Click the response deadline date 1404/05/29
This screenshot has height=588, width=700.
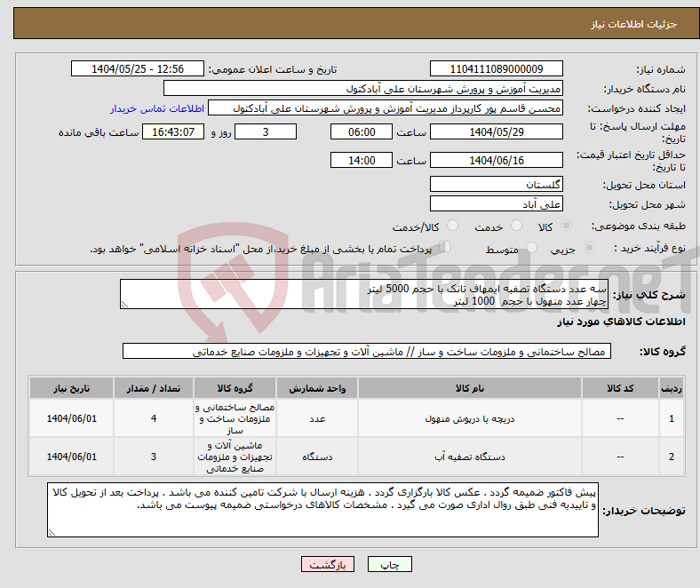click(x=497, y=131)
